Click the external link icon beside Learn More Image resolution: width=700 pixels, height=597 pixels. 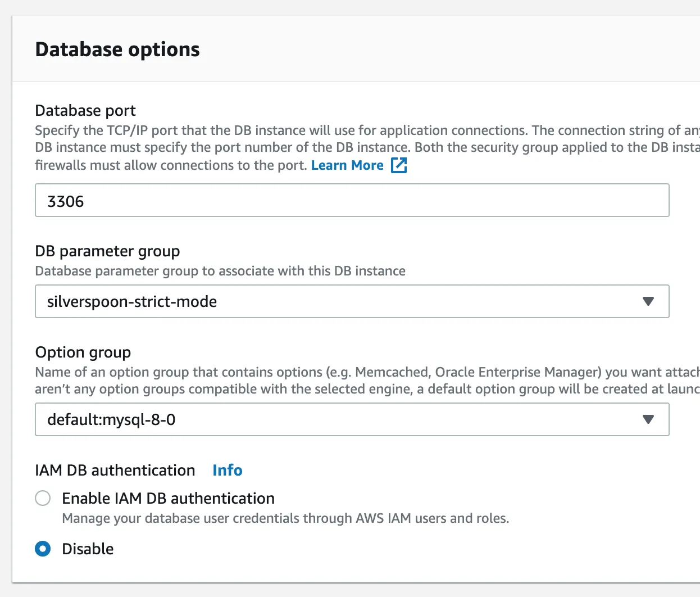399,165
